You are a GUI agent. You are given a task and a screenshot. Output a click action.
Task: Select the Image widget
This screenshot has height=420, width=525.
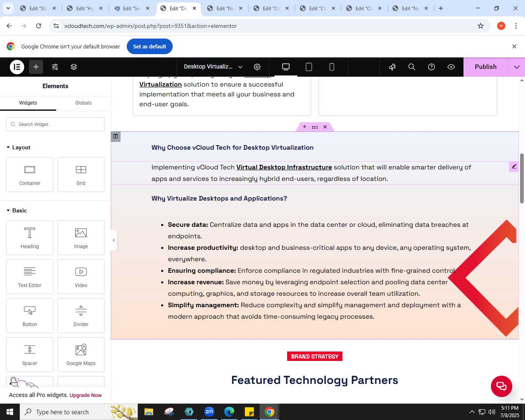(81, 237)
